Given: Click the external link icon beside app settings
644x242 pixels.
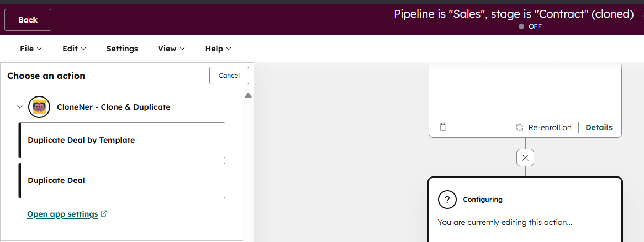Looking at the screenshot, I should (104, 214).
